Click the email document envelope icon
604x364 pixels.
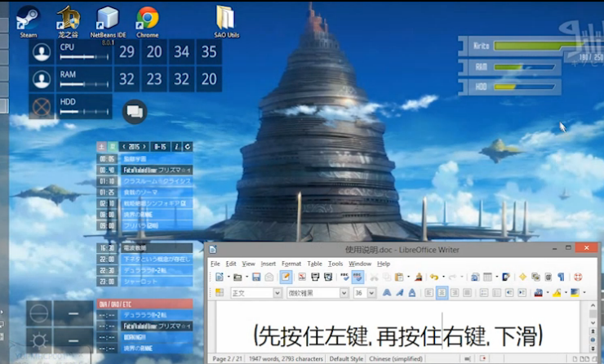(x=269, y=277)
